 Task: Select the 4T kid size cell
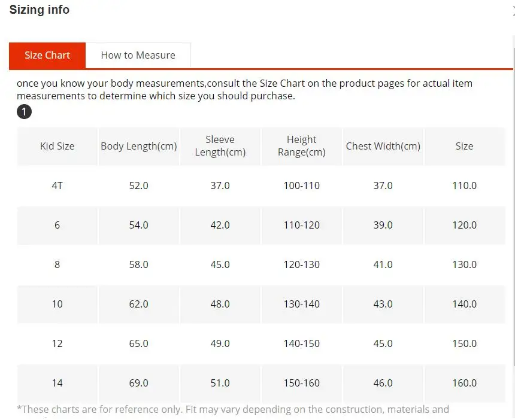57,185
